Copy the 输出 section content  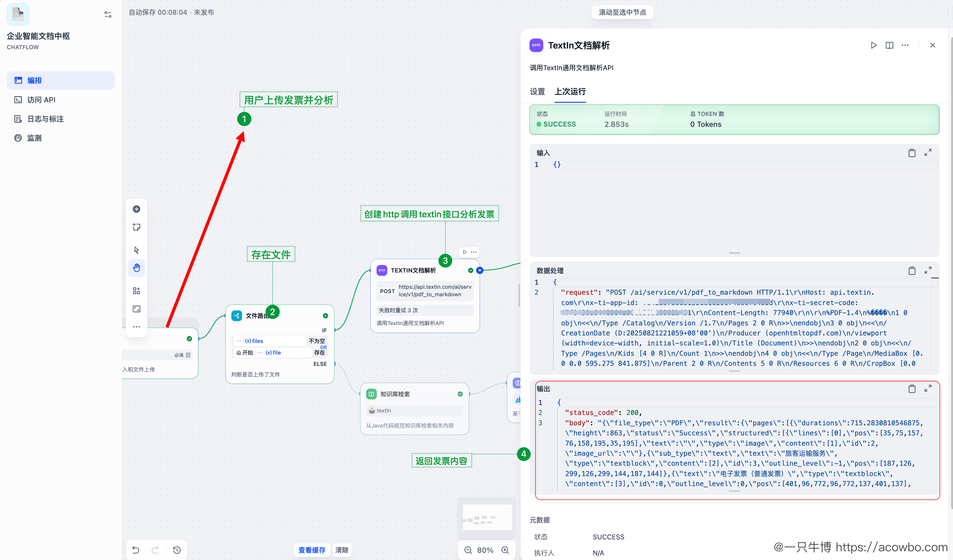point(912,389)
